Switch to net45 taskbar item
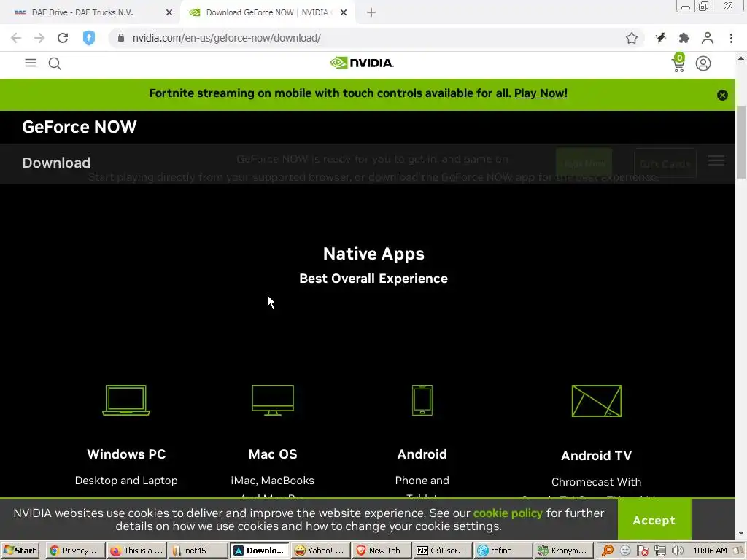Image resolution: width=747 pixels, height=560 pixels. pyautogui.click(x=197, y=551)
